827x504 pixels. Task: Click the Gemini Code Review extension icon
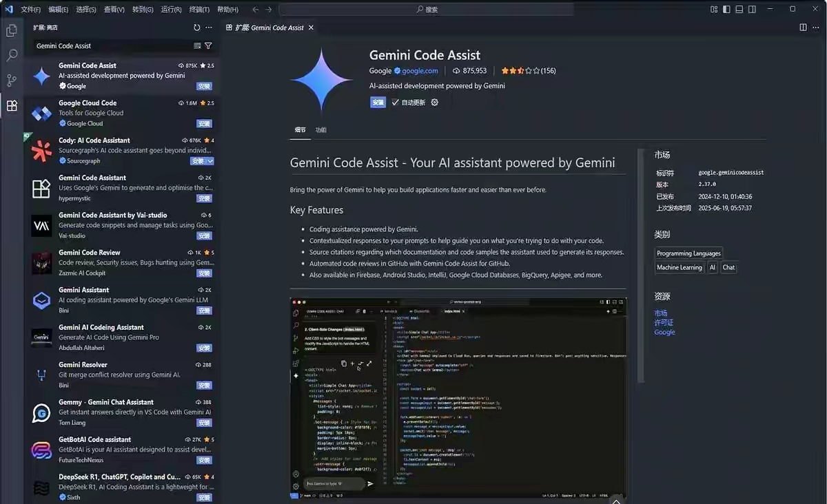click(x=41, y=263)
